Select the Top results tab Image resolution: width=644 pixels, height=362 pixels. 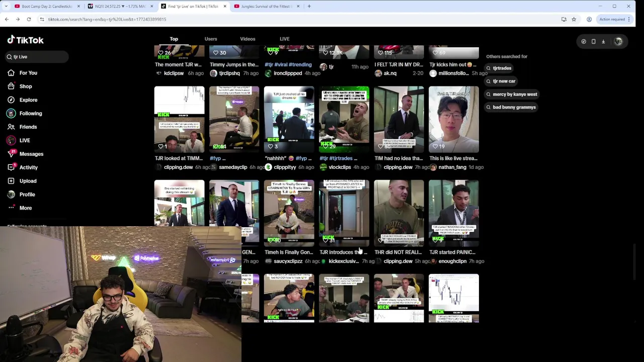point(174,39)
